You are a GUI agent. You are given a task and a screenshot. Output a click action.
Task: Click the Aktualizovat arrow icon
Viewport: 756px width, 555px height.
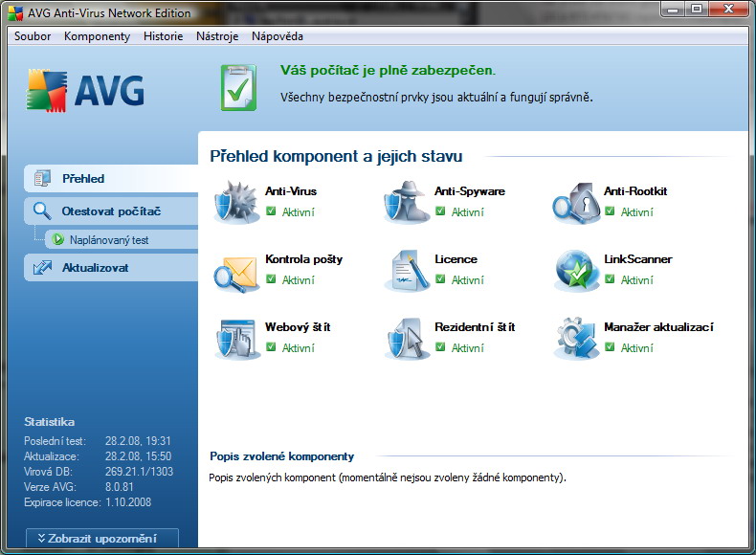(x=42, y=268)
